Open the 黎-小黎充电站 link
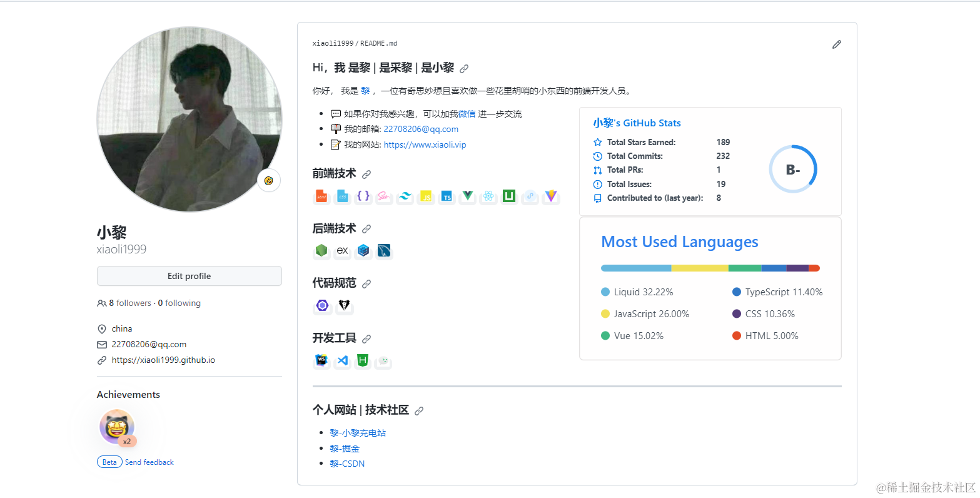Screen dimensions: 980x498 click(x=358, y=433)
